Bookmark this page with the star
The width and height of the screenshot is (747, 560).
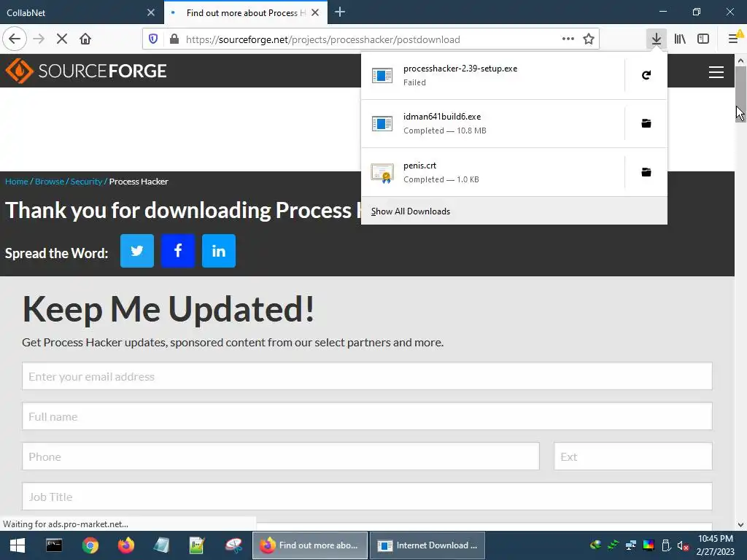point(589,39)
